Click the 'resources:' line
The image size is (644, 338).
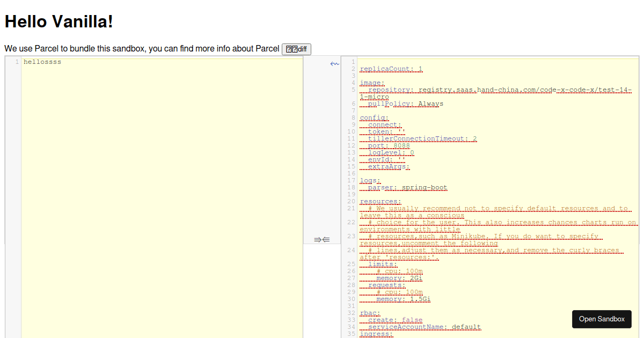381,201
